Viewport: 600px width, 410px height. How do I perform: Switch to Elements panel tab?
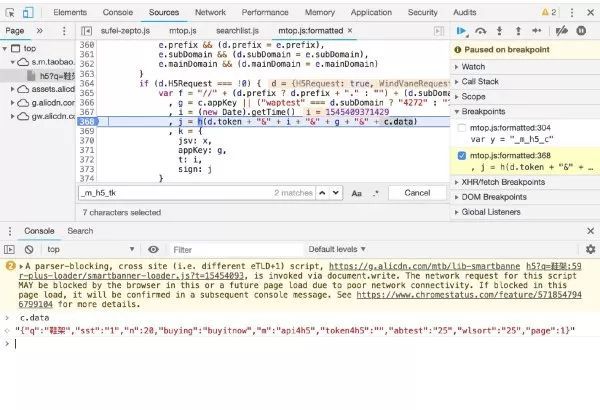pyautogui.click(x=70, y=12)
